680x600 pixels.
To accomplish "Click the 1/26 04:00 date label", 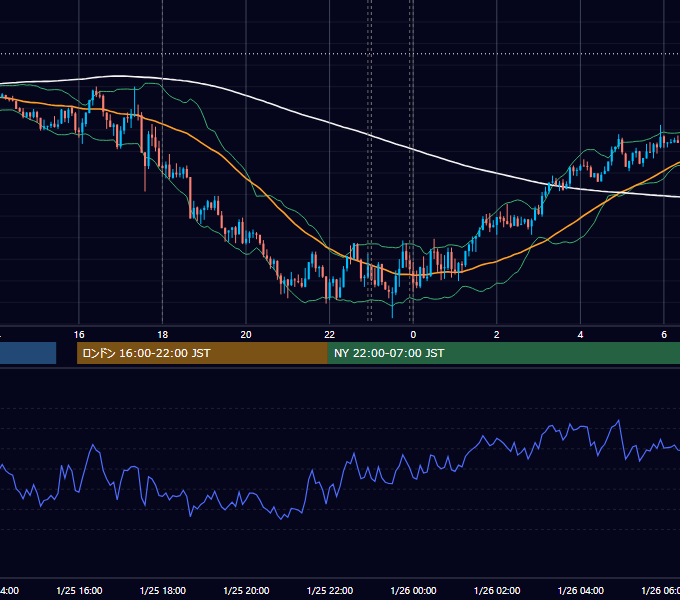I will tap(581, 591).
